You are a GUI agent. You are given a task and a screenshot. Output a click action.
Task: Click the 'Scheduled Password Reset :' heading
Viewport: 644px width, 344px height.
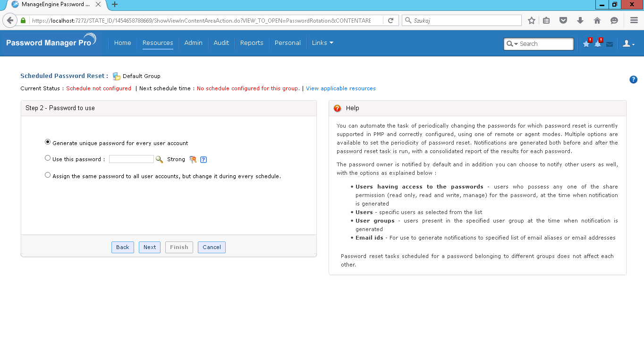(x=64, y=76)
